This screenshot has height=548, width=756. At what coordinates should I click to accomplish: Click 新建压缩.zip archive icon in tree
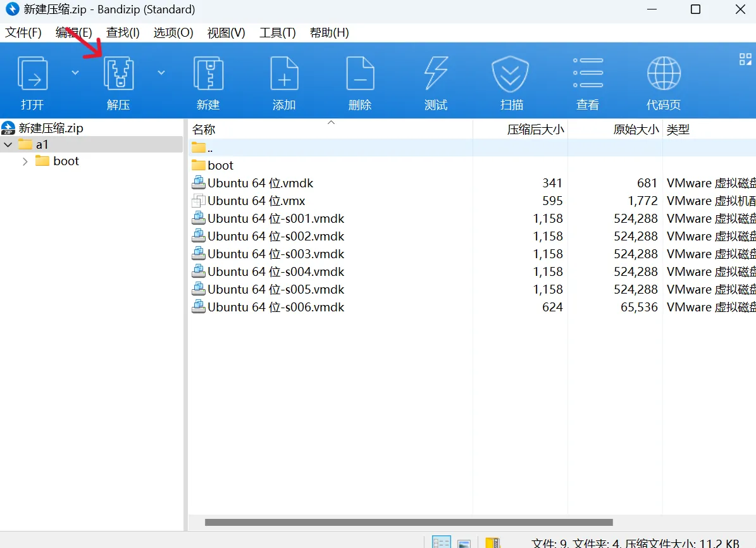pyautogui.click(x=8, y=128)
